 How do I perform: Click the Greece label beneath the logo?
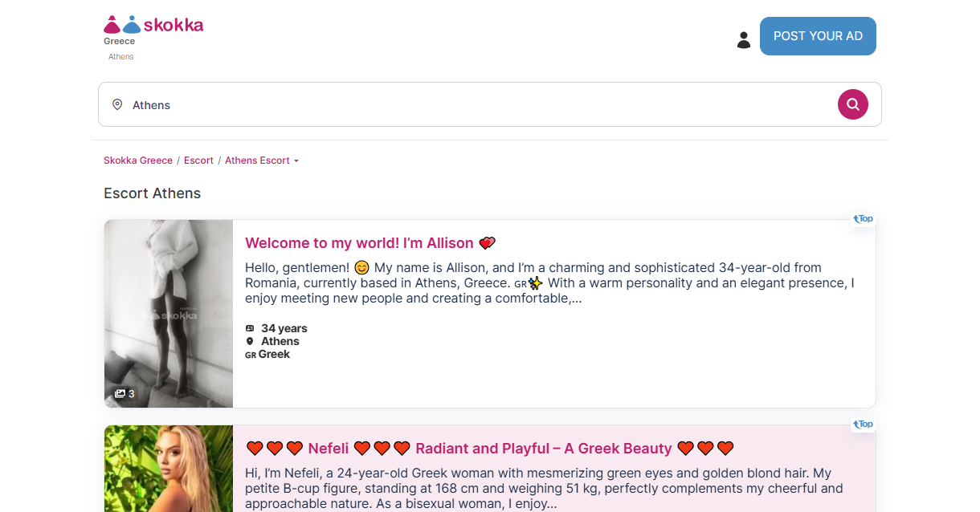119,42
